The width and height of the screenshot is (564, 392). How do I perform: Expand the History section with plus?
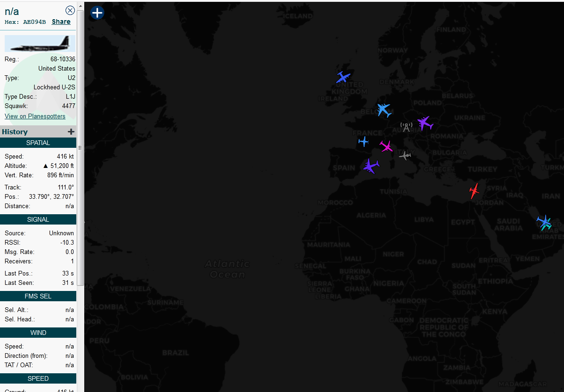point(71,132)
